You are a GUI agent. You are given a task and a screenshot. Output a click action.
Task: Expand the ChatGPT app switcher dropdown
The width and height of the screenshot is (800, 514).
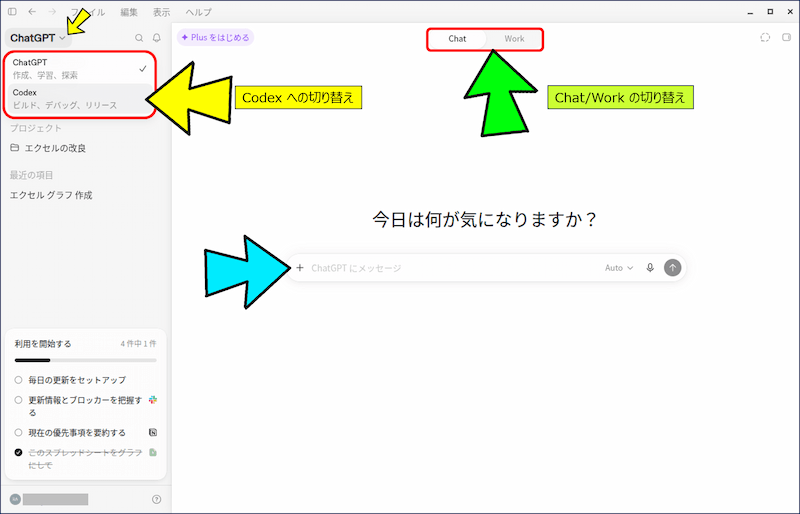[38, 38]
